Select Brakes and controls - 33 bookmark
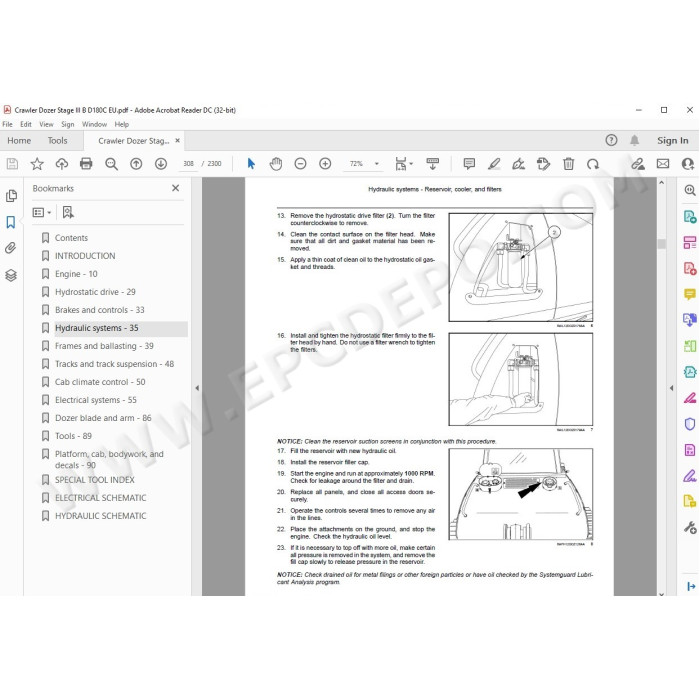This screenshot has width=700, height=700. [x=100, y=309]
